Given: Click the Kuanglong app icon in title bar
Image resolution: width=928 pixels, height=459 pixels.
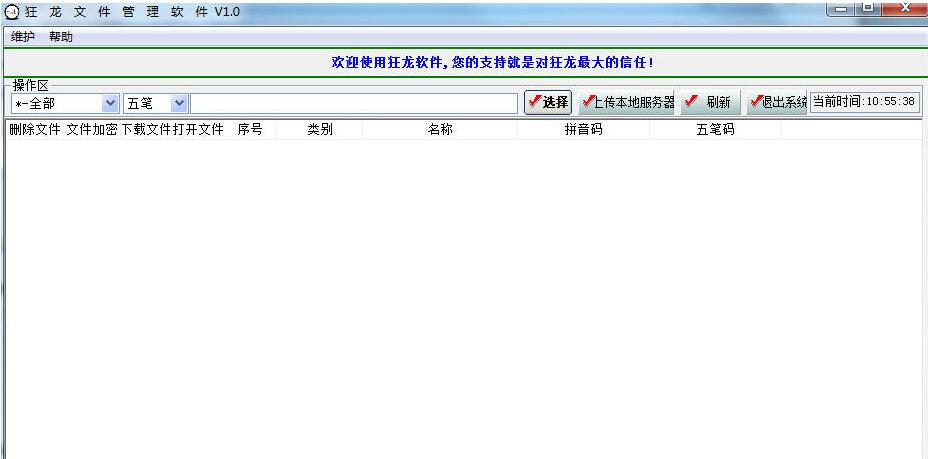Looking at the screenshot, I should point(12,11).
